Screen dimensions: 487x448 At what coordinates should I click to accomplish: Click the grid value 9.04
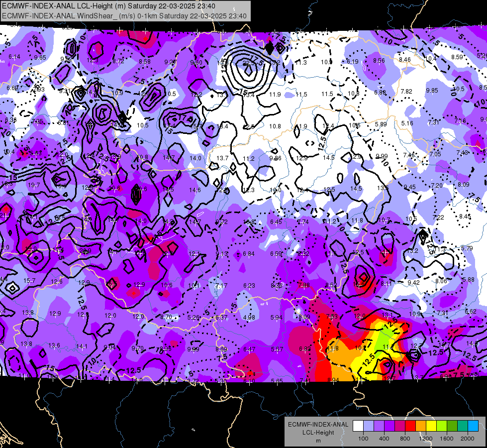109,347
